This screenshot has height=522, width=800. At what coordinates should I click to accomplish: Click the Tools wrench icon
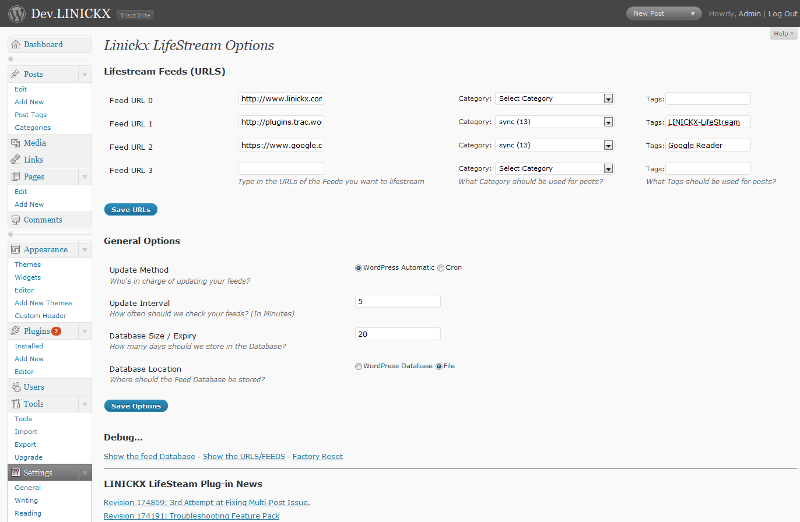[x=16, y=404]
